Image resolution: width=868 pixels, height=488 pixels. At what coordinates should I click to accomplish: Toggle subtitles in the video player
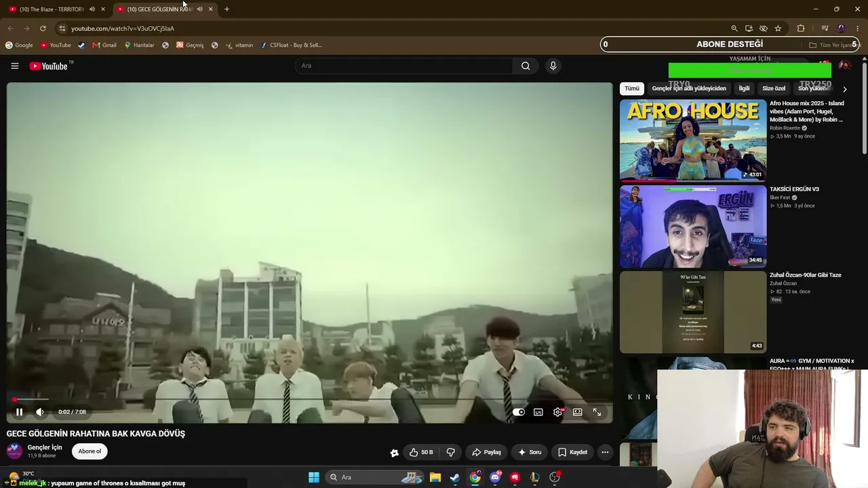coord(538,412)
